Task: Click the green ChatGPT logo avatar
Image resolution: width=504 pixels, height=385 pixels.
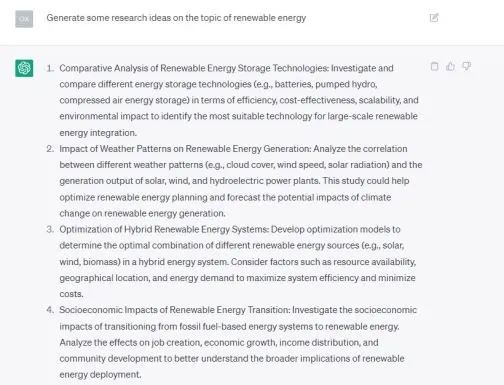Action: coord(24,68)
